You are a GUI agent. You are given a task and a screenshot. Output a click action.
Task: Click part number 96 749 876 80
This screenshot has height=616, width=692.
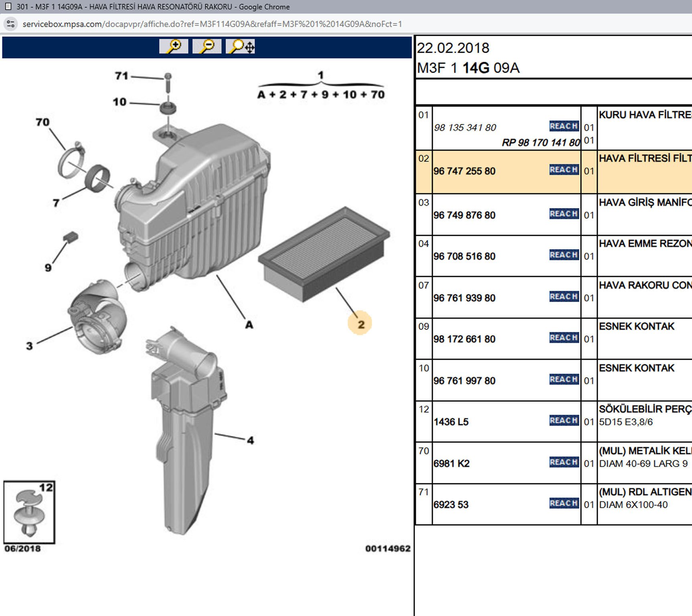464,215
